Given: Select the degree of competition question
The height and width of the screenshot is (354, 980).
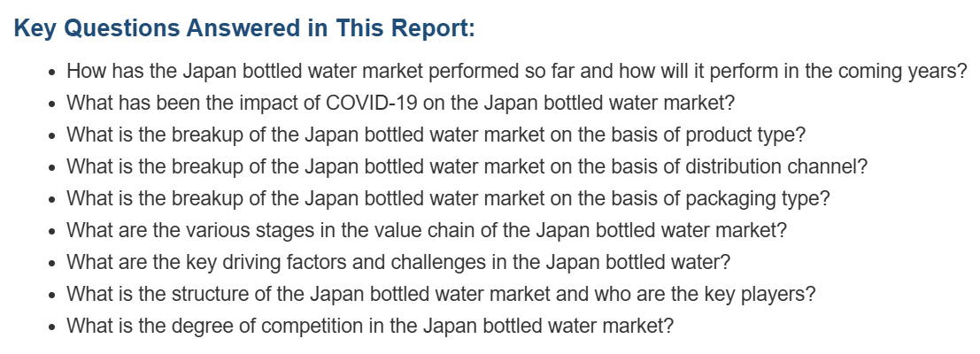Looking at the screenshot, I should (x=370, y=326).
